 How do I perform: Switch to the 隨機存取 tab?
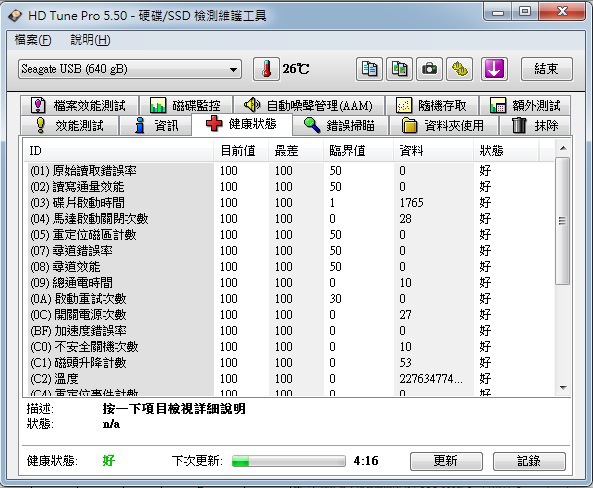432,105
